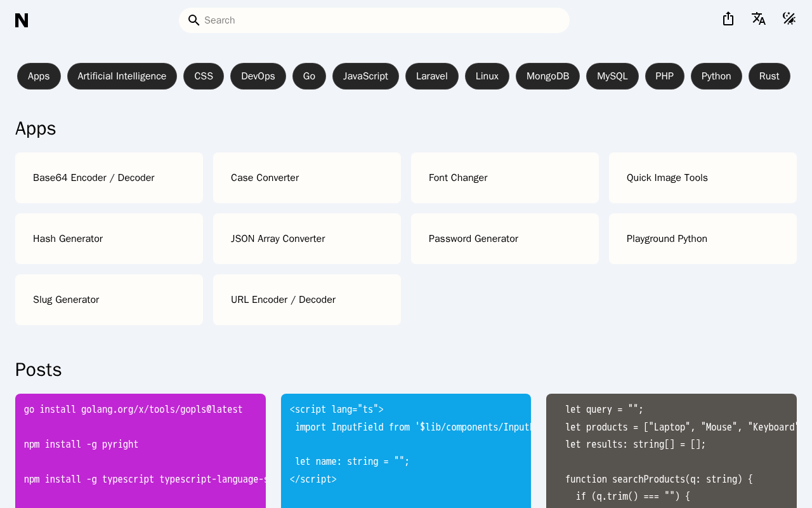The width and height of the screenshot is (812, 508).
Task: Choose the MongoDB category pill
Action: [547, 76]
